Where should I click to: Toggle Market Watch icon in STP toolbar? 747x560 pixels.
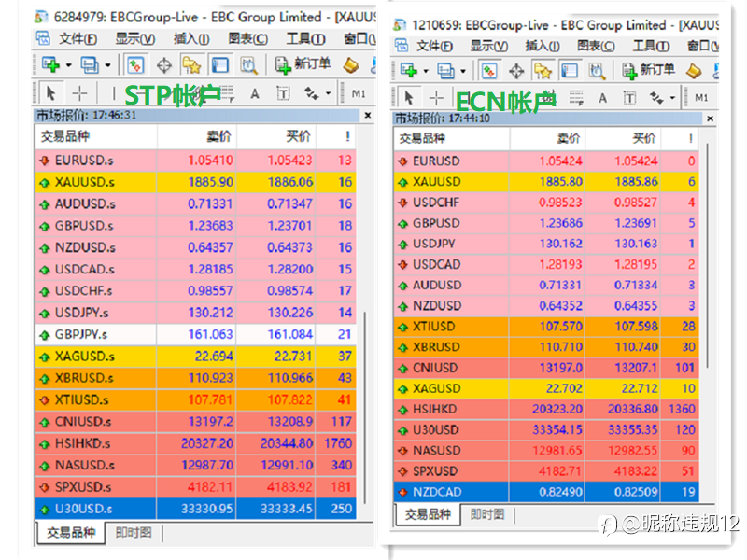(135, 65)
